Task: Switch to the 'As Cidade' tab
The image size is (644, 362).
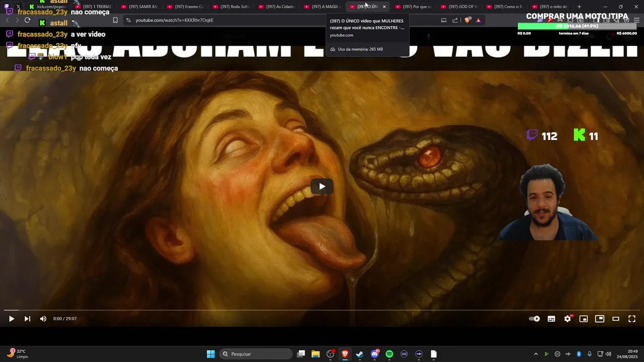Action: point(277,7)
